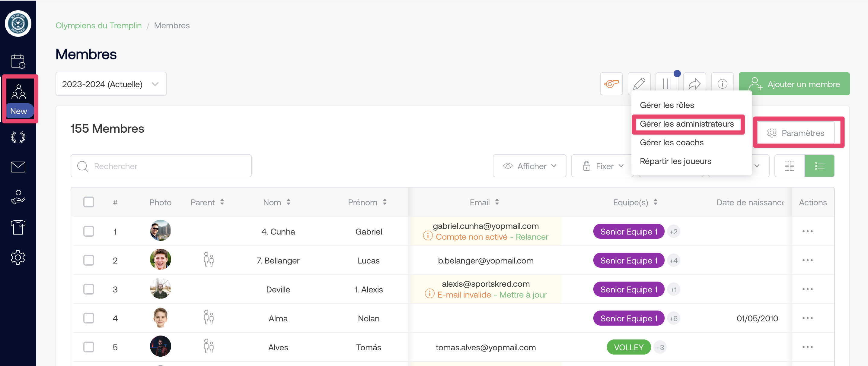
Task: Open actions menu for Nolan Alma
Action: coord(807,318)
